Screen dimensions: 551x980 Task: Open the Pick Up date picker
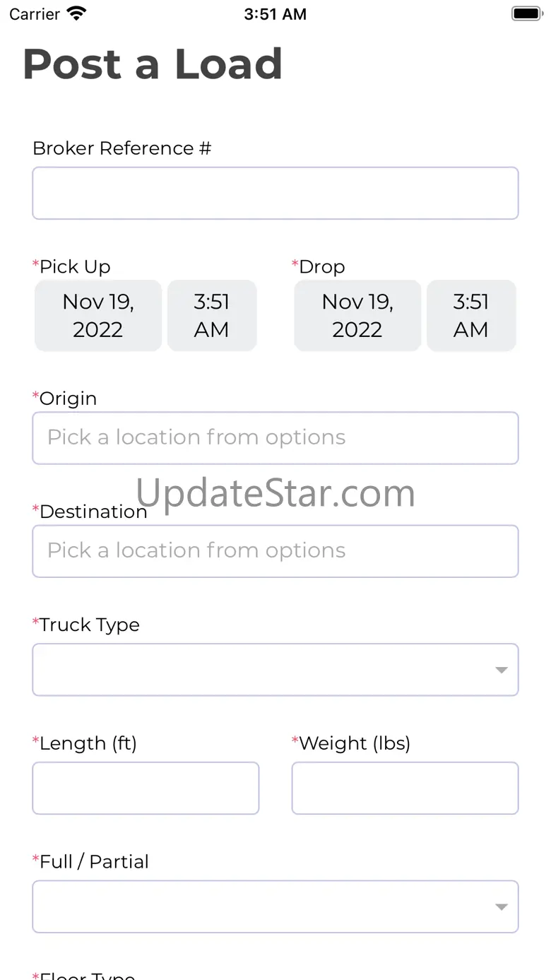pyautogui.click(x=98, y=316)
